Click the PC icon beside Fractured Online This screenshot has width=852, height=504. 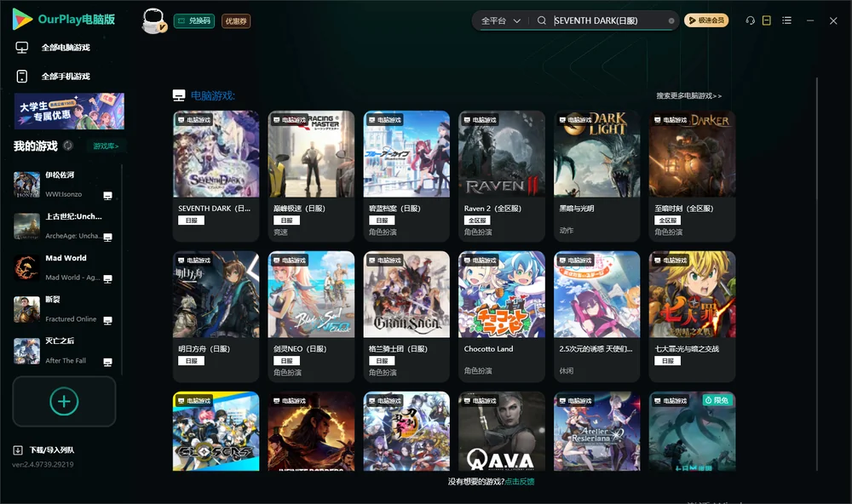point(107,320)
